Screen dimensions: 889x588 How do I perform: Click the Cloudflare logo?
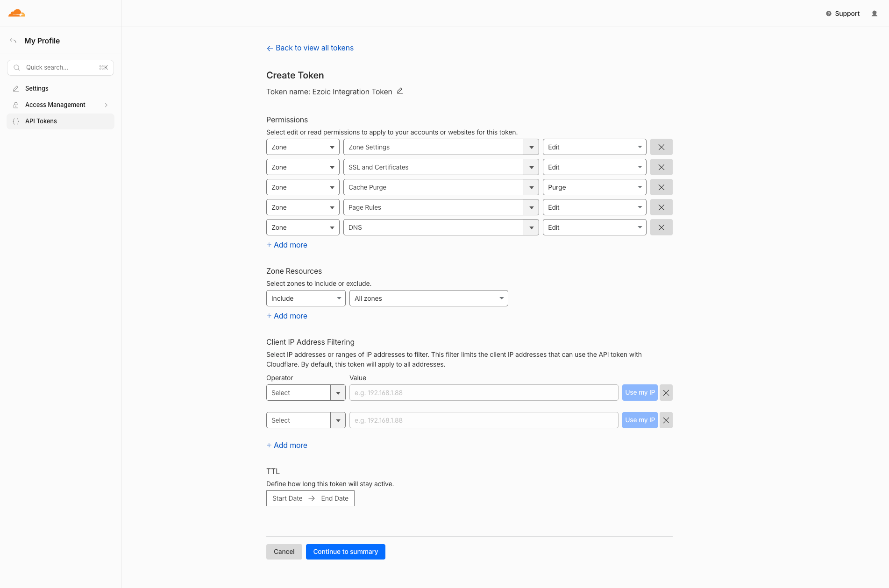(17, 13)
